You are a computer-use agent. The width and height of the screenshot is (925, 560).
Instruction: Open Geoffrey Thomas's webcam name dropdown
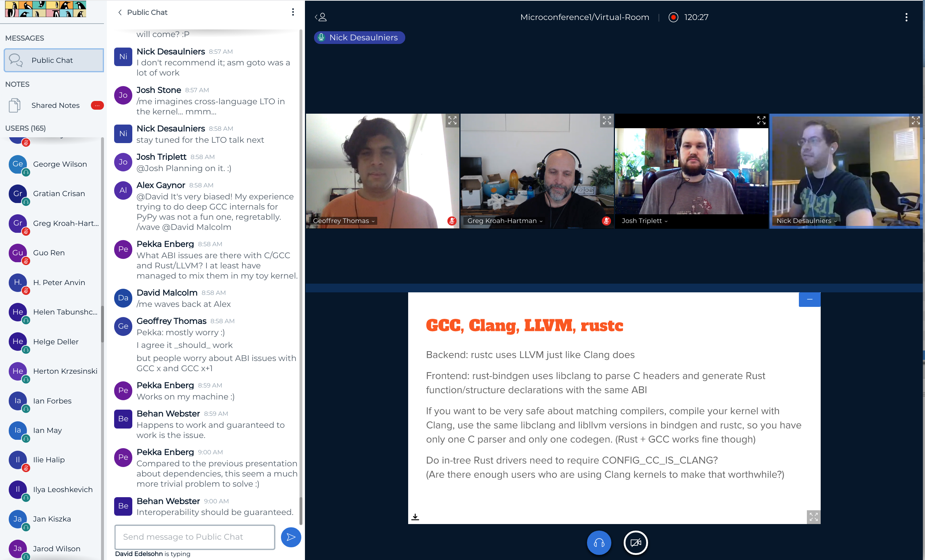[344, 221]
